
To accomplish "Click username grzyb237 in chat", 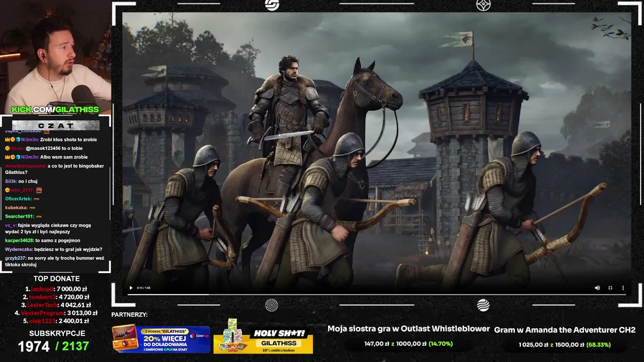I will (16, 258).
